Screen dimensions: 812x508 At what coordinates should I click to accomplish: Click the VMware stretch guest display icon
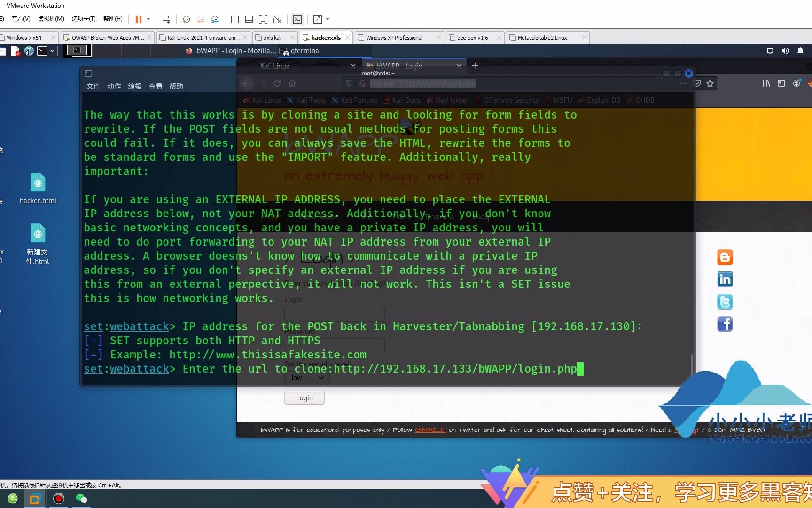[x=318, y=19]
